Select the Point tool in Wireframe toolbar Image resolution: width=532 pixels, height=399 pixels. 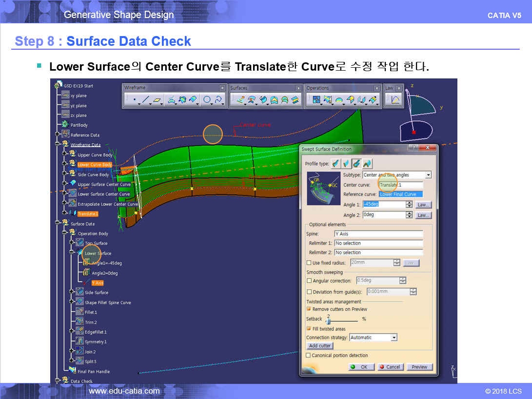click(134, 100)
